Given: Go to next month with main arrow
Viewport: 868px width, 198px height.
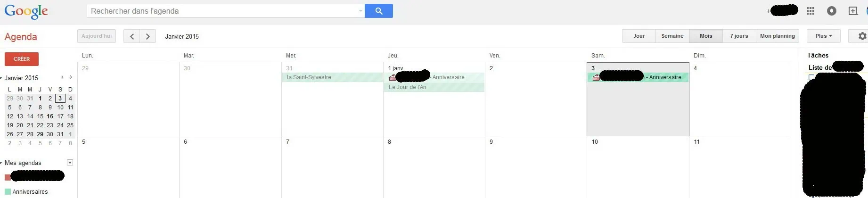Looking at the screenshot, I should coord(148,36).
